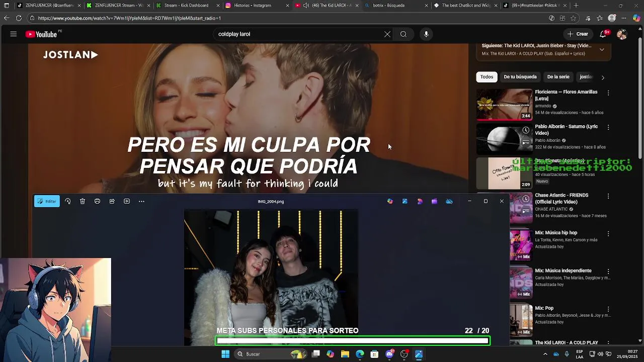Open options for Mix Música independiente

608,271
